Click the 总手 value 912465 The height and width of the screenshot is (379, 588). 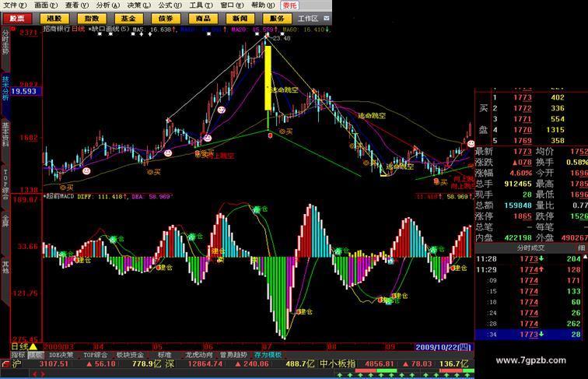pos(517,184)
